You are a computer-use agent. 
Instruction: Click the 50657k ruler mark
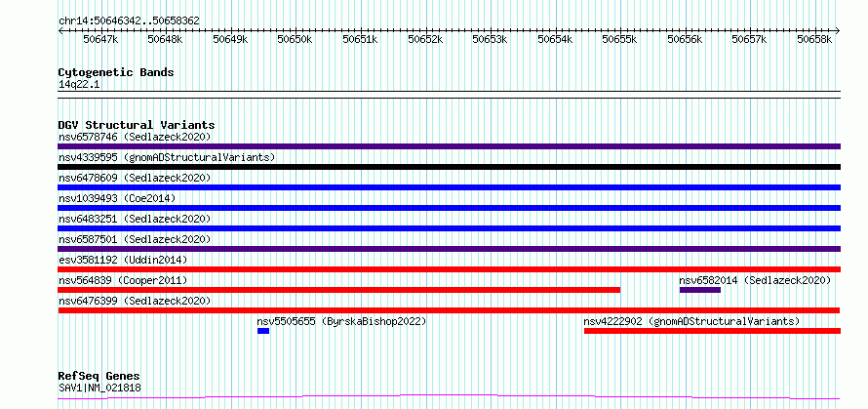click(x=750, y=39)
